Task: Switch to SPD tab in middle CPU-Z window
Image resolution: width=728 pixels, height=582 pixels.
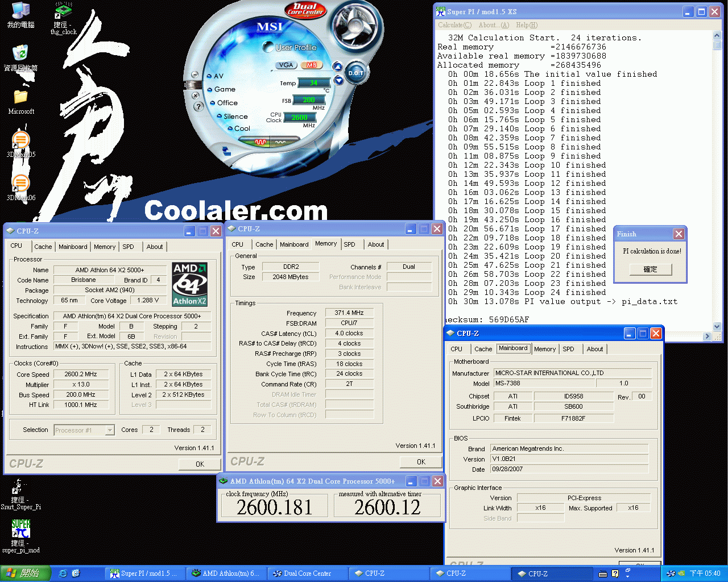Action: pos(350,244)
